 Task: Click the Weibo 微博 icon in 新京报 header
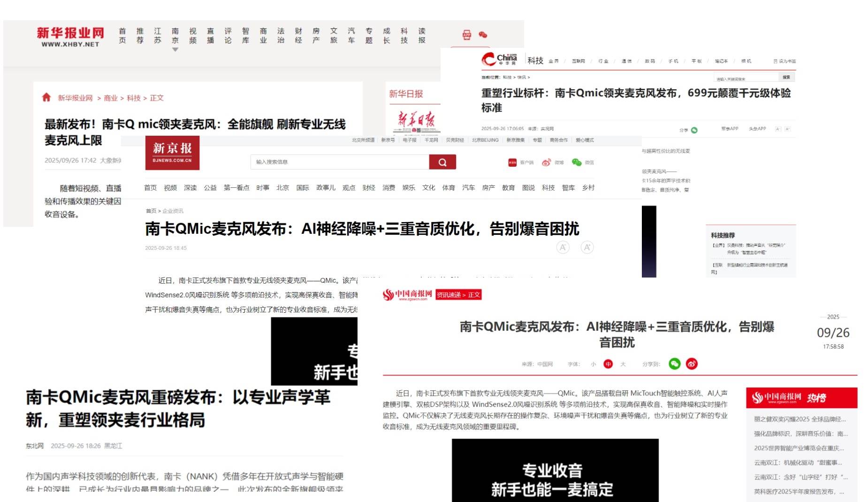click(546, 162)
